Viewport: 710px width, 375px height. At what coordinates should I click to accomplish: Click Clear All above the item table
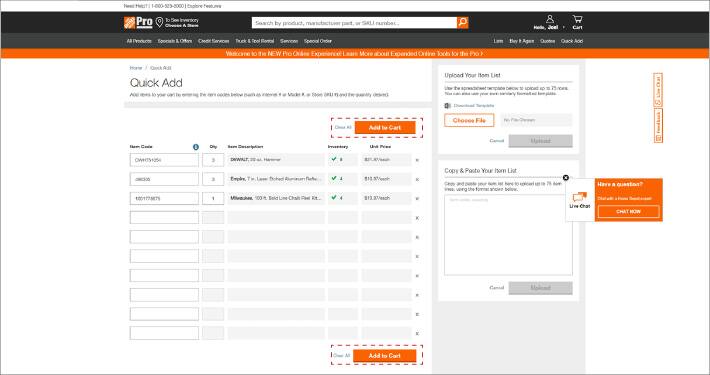pyautogui.click(x=343, y=128)
